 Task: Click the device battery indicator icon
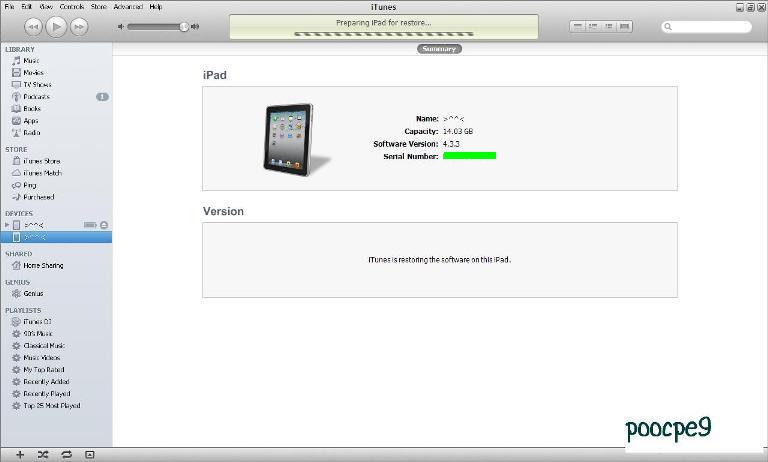coord(90,225)
